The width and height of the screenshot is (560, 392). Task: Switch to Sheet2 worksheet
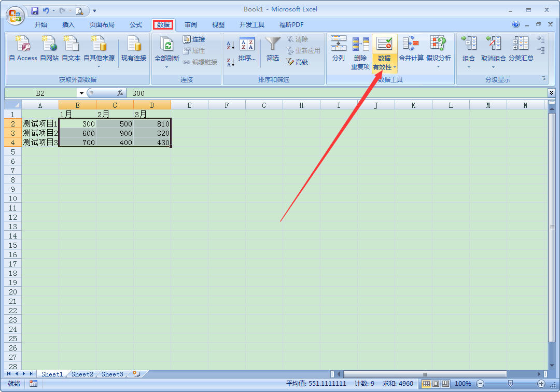coord(82,374)
